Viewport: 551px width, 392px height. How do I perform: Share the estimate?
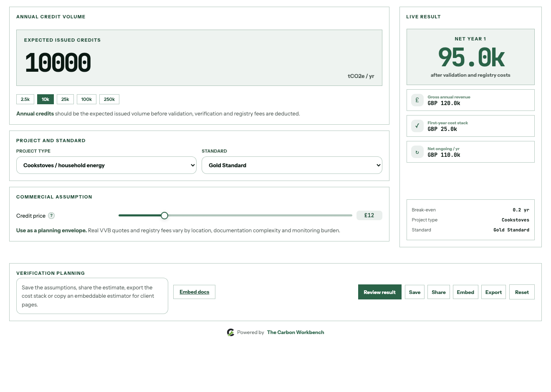tap(439, 292)
